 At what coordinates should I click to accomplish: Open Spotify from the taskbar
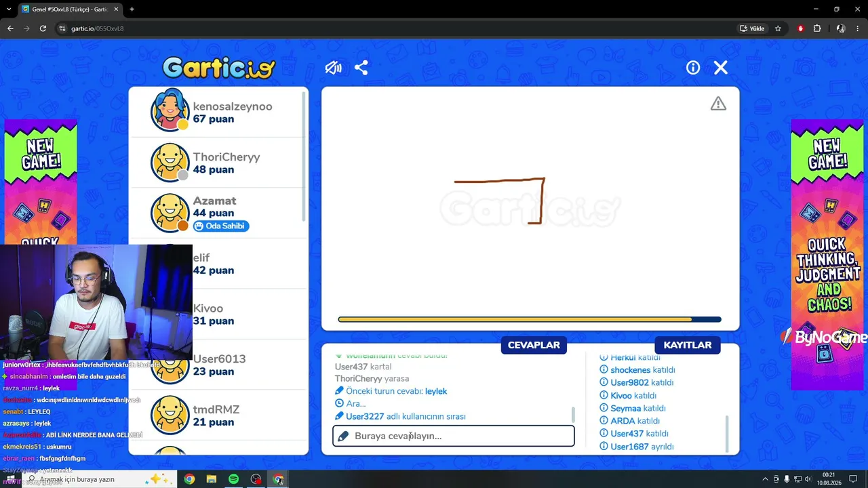click(x=233, y=479)
